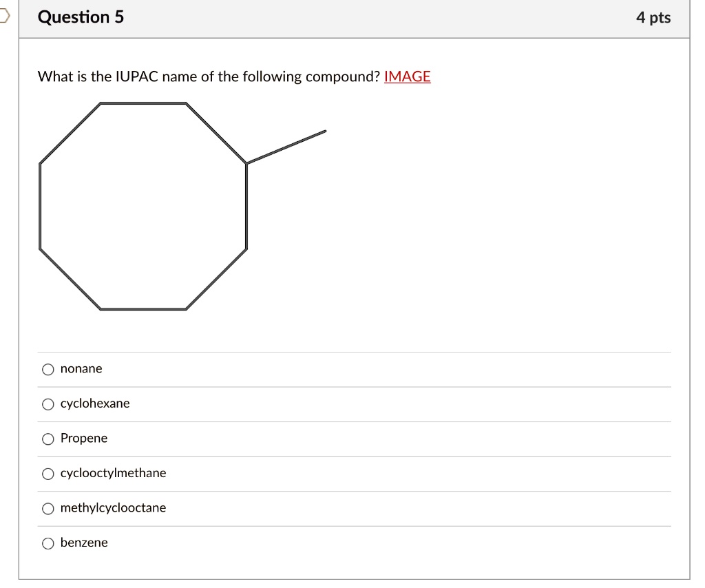The width and height of the screenshot is (705, 588).
Task: Click the cyclohexane answer label text
Action: (95, 404)
